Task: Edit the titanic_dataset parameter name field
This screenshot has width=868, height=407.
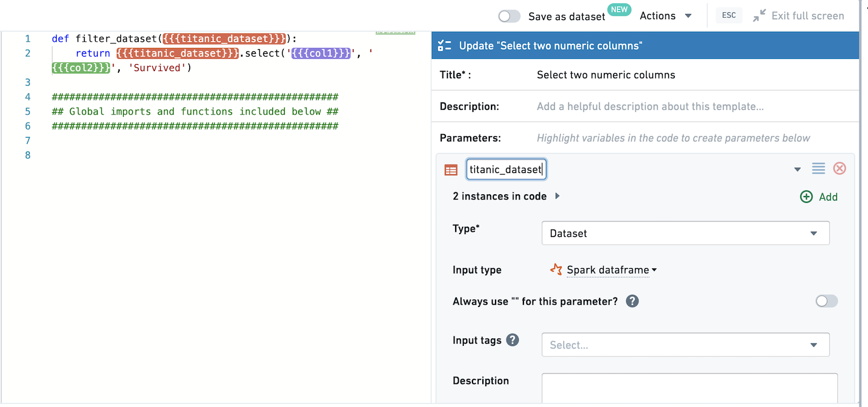Action: (506, 169)
